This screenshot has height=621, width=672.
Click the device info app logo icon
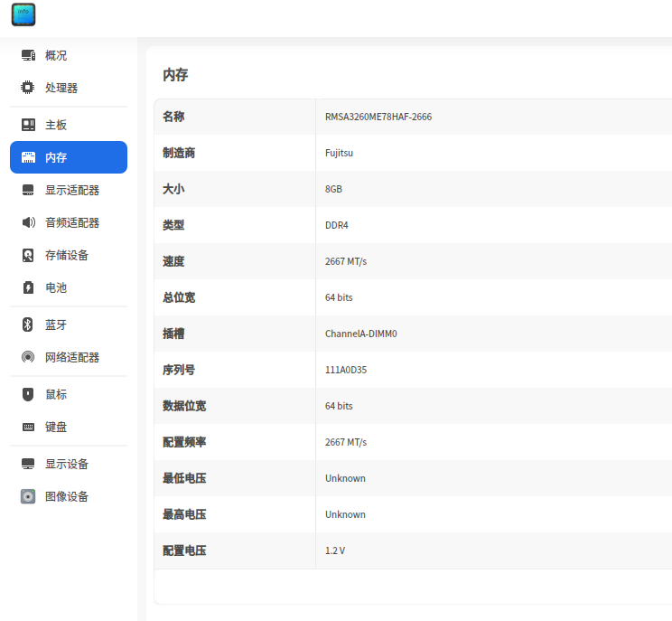[x=23, y=14]
